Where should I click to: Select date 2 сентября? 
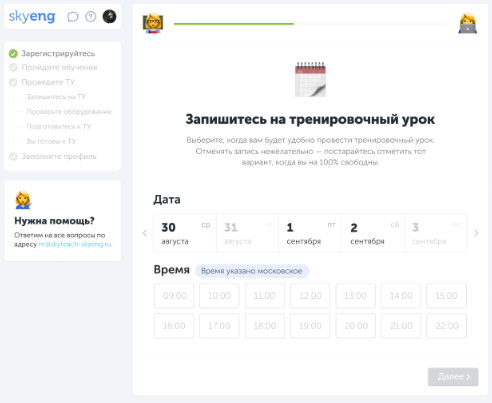(373, 233)
